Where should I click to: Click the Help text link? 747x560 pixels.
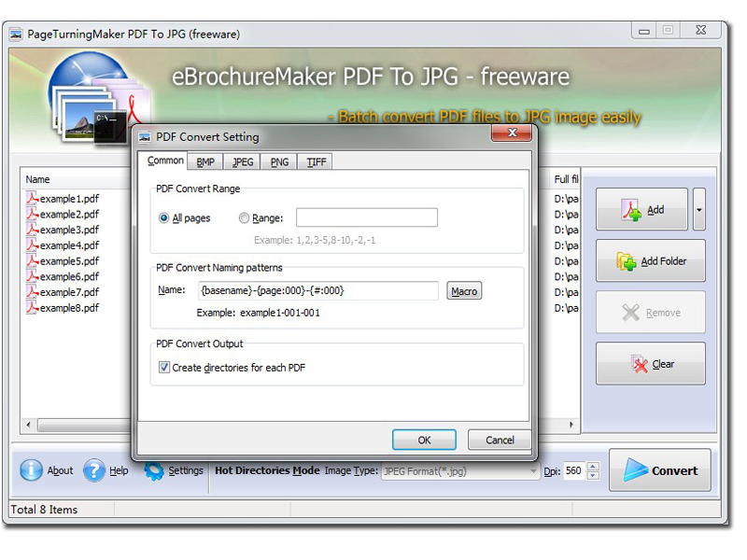point(119,470)
